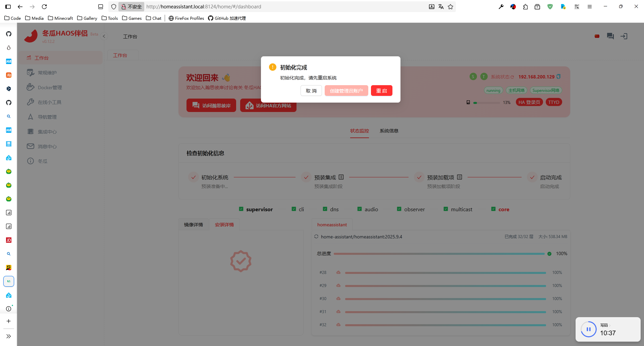Image resolution: width=644 pixels, height=346 pixels.
Task: Click the layer #30 progress bar
Action: point(445,299)
